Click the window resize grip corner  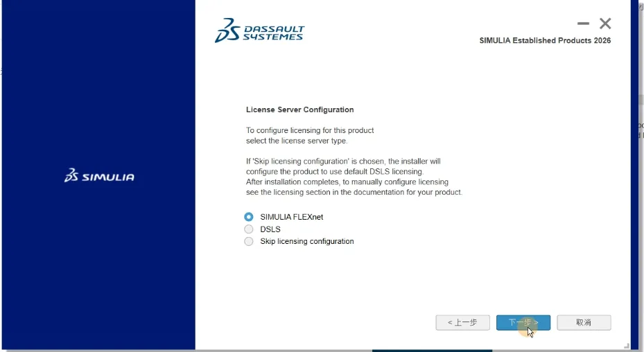click(x=627, y=346)
